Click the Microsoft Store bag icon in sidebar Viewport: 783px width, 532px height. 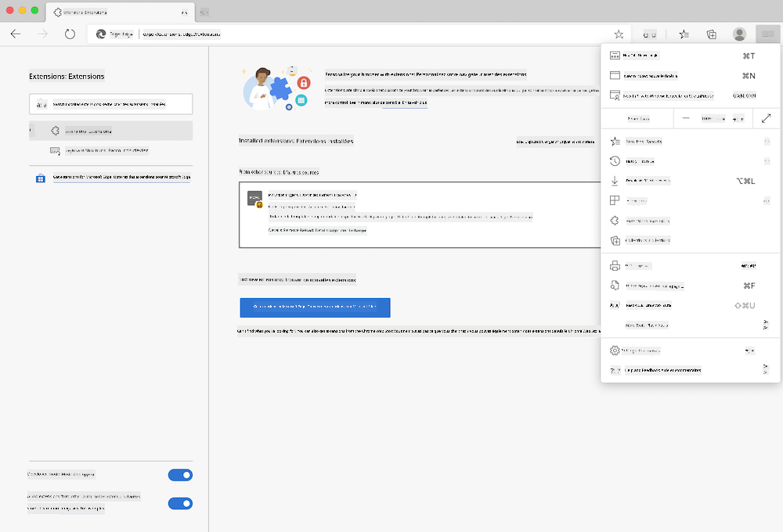(x=40, y=178)
